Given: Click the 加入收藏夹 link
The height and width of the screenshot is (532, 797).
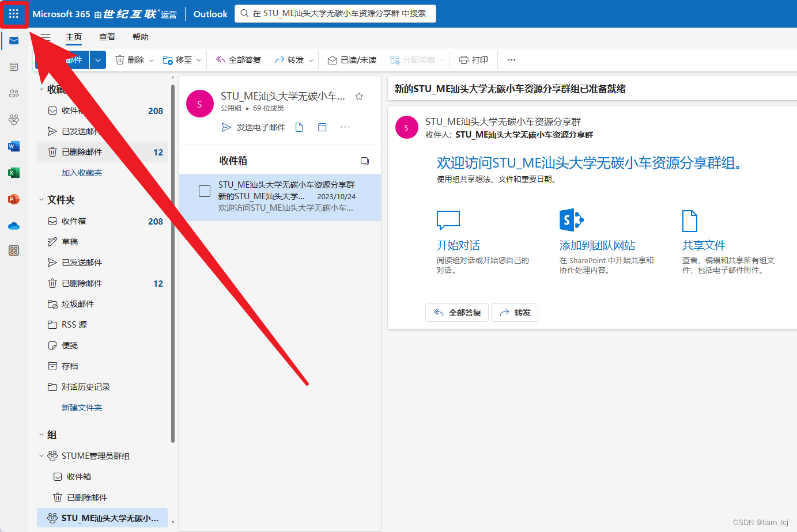Looking at the screenshot, I should (82, 173).
